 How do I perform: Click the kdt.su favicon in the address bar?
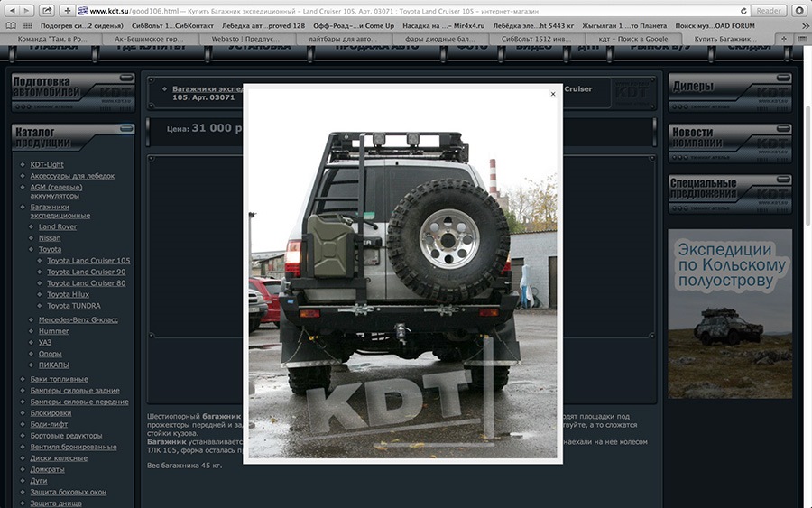pos(82,10)
